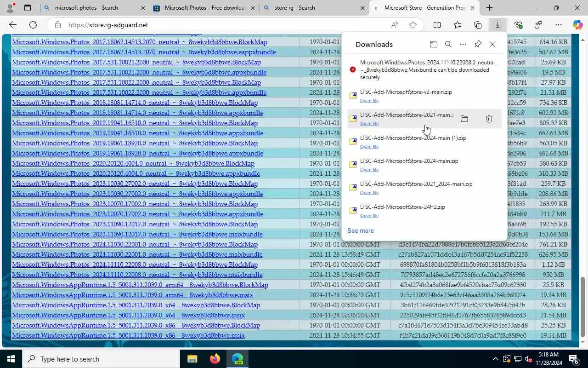
Task: Click the taskbar search box
Action: (x=101, y=359)
